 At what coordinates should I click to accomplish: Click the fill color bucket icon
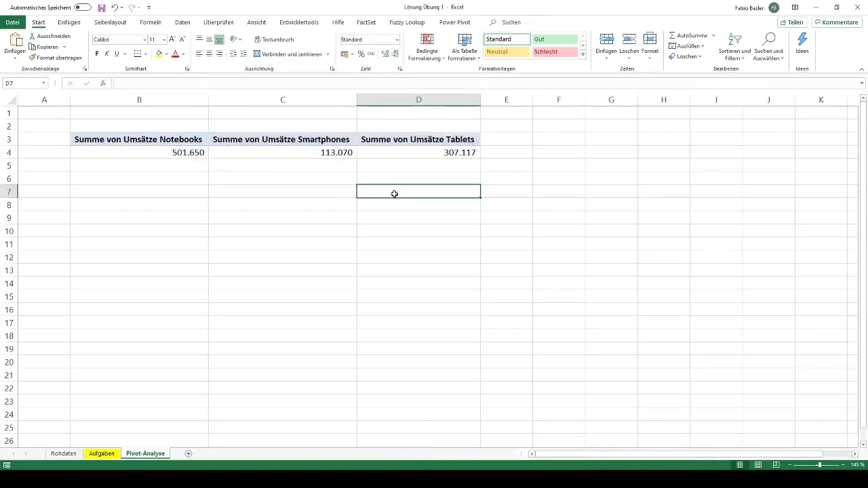click(159, 54)
